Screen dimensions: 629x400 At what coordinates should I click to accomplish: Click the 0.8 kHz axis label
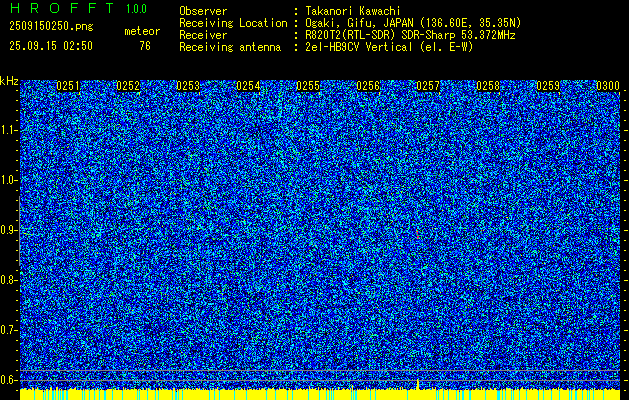tap(9, 280)
